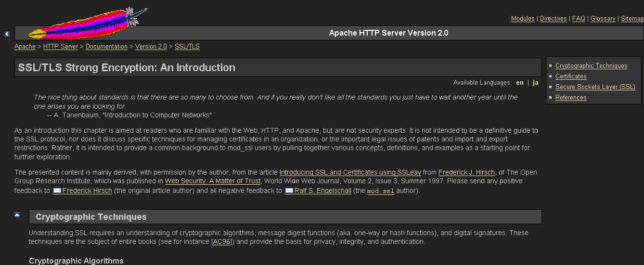Click the up arrow icon beside Cryptographic Techniques
Image resolution: width=644 pixels, height=265 pixels.
pos(17,215)
